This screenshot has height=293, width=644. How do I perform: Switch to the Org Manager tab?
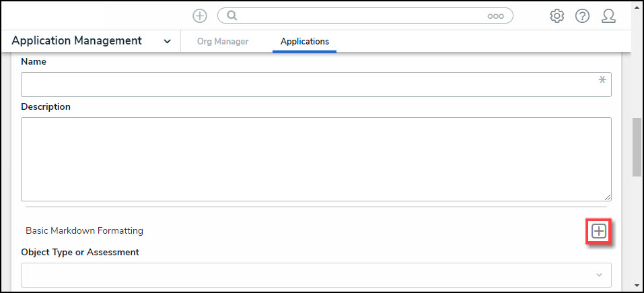click(x=223, y=42)
